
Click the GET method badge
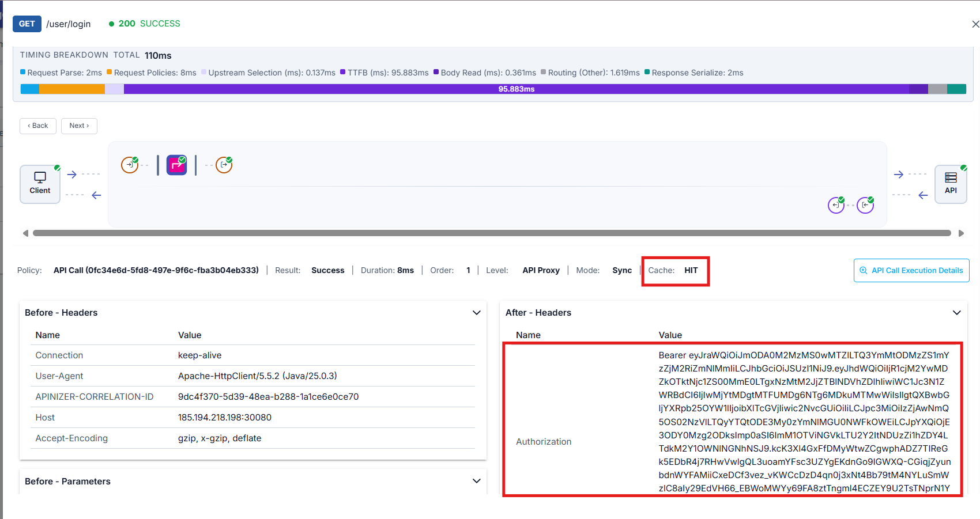click(x=27, y=24)
